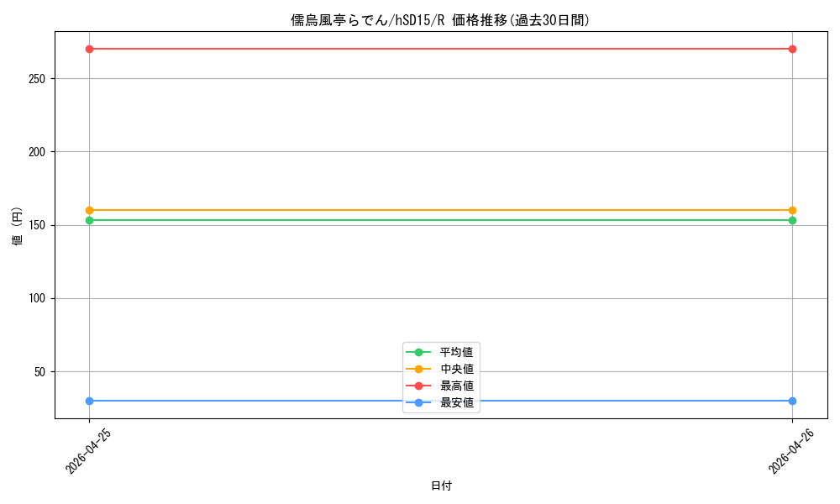Viewport: 840px width, 504px height.
Task: Click the blue 最安値 point on 2026-04-26
Action: click(x=792, y=402)
